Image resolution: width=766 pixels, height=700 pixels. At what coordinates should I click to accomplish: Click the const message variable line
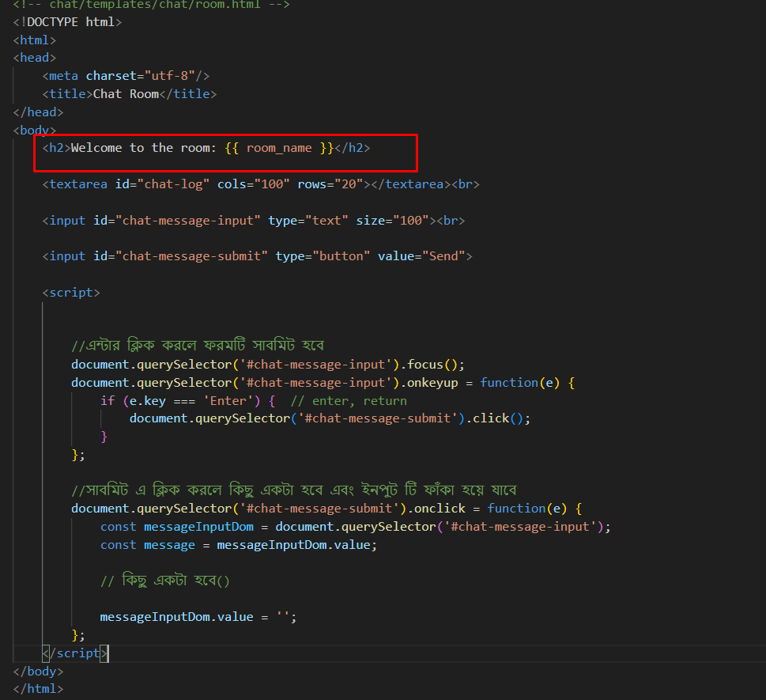(x=239, y=545)
